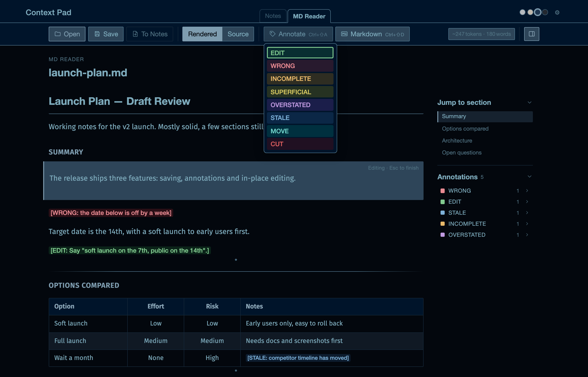Choose WRONG annotation from menu
The width and height of the screenshot is (588, 377).
pos(300,66)
